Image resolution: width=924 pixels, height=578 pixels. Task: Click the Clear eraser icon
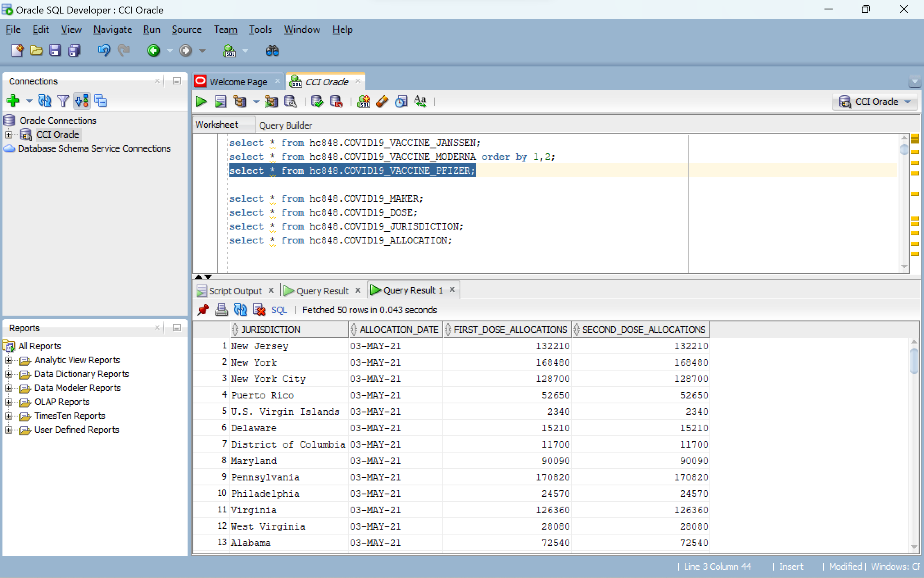(382, 101)
